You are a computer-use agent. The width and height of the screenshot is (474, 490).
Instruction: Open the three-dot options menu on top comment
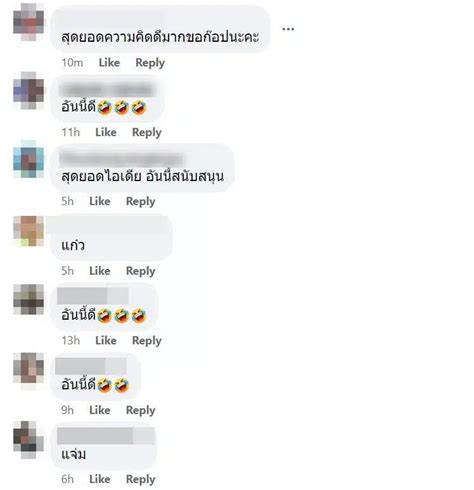point(288,29)
